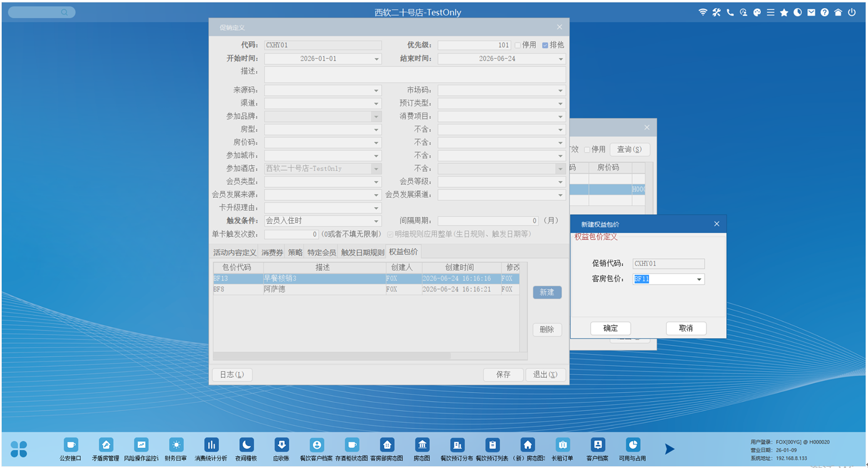Open the 客房包价 combo box arrow
868x468 pixels.
699,279
